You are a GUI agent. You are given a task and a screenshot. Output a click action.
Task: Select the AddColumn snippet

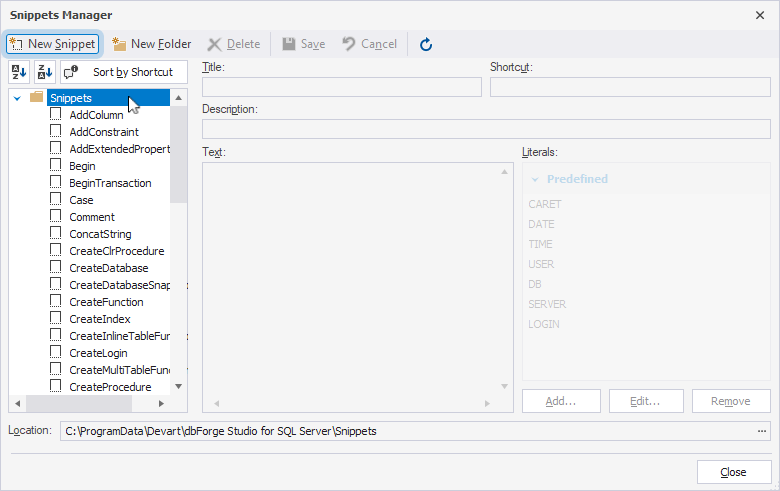click(96, 115)
